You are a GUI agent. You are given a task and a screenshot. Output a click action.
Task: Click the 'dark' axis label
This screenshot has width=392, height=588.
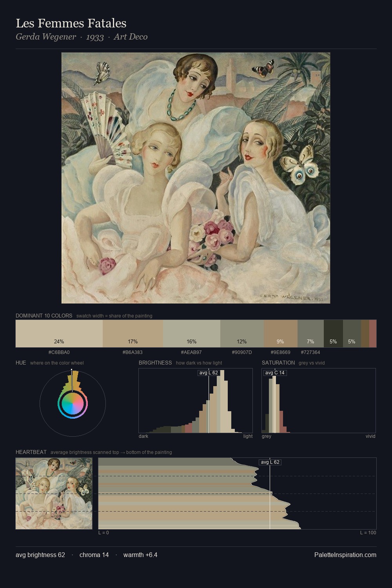click(143, 436)
